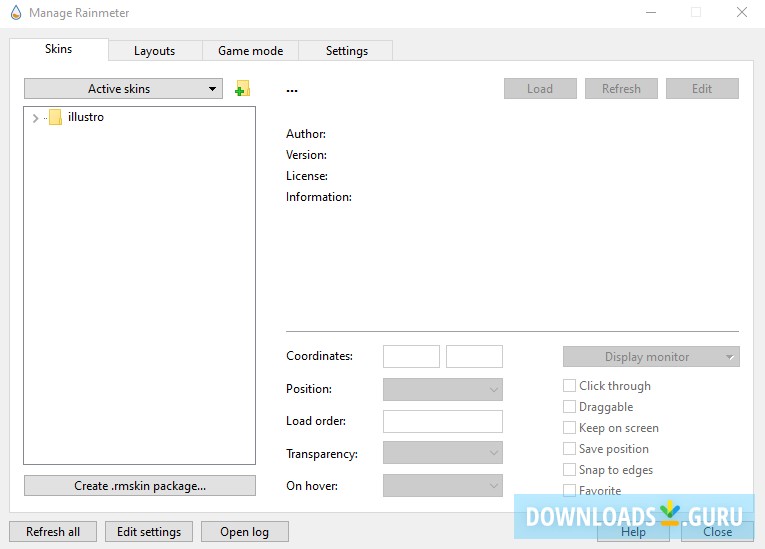Switch to the Skins tab

point(59,49)
